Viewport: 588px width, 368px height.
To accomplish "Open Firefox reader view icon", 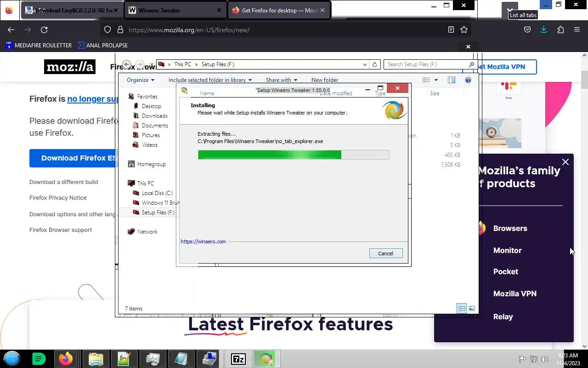I will tap(451, 29).
